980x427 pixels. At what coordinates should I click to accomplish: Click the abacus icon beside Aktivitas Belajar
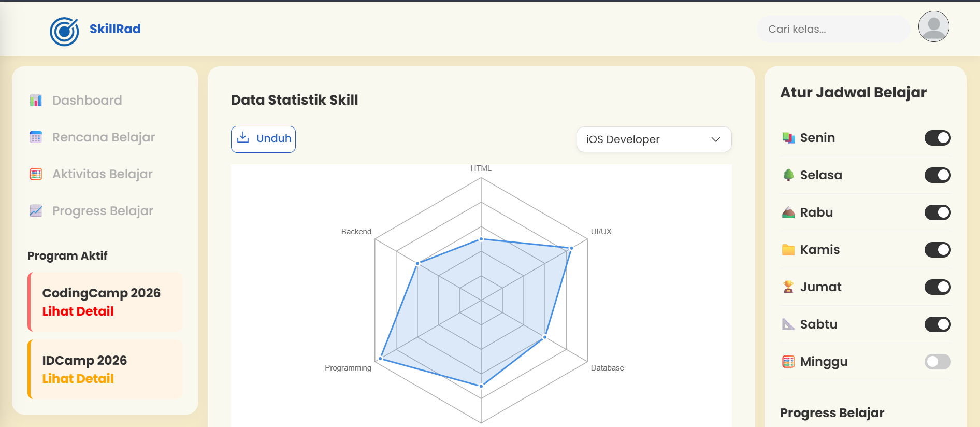[x=36, y=174]
